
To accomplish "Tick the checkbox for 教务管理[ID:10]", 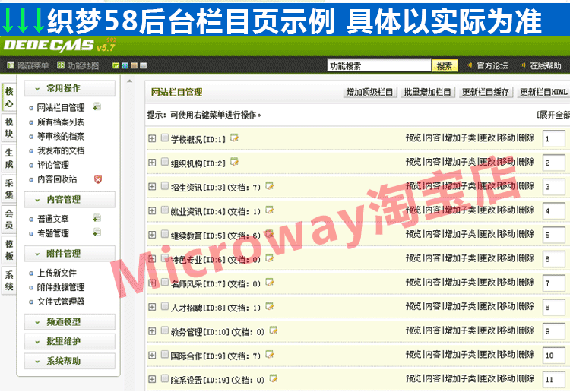I will [x=165, y=330].
